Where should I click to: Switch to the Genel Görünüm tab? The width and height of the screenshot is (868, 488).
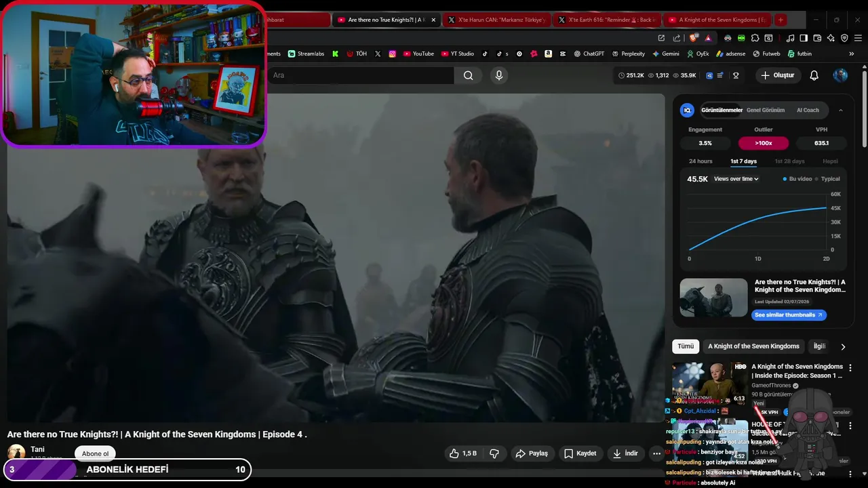(x=766, y=110)
